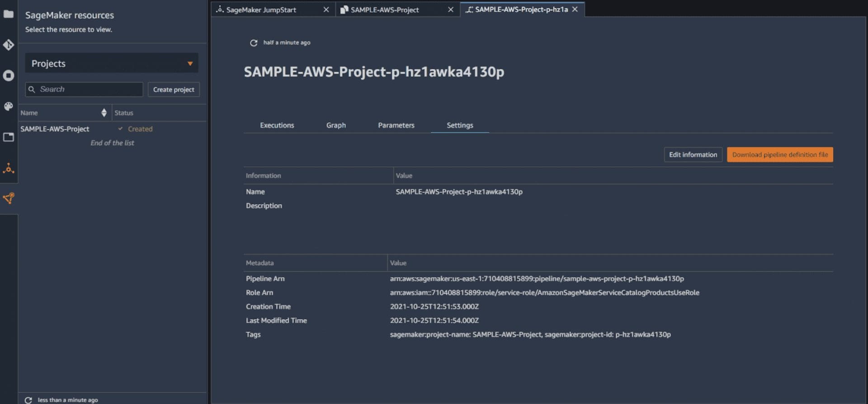Open the Git sidebar panel
The image size is (868, 404).
tap(8, 45)
